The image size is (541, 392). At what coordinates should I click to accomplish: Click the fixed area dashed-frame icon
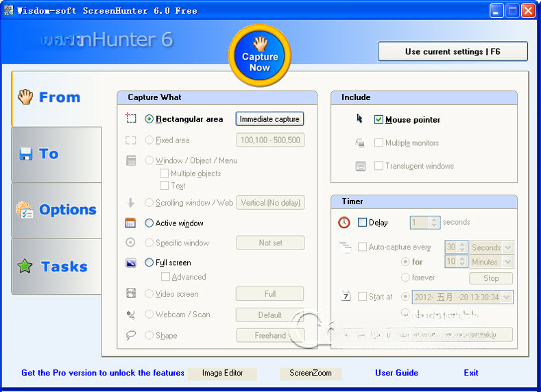pyautogui.click(x=131, y=140)
